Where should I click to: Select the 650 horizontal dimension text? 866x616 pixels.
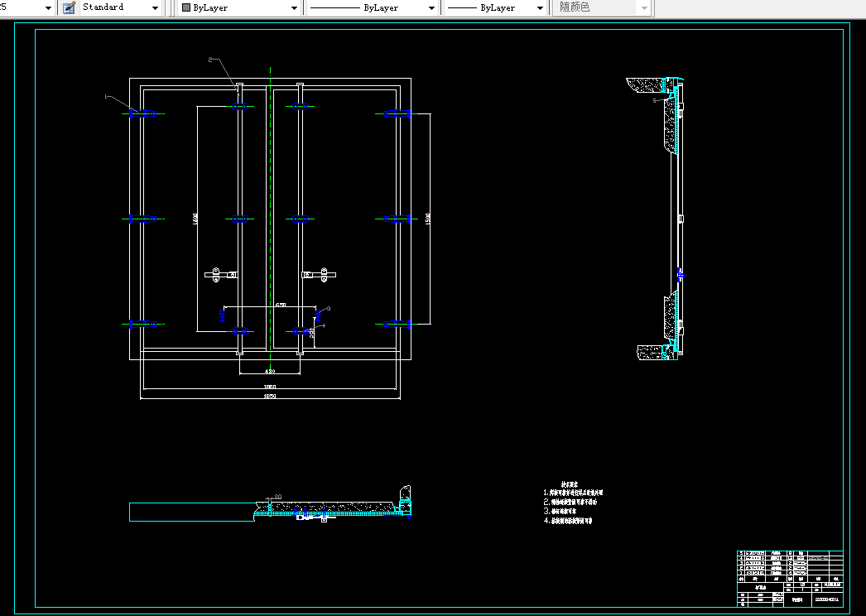point(281,305)
